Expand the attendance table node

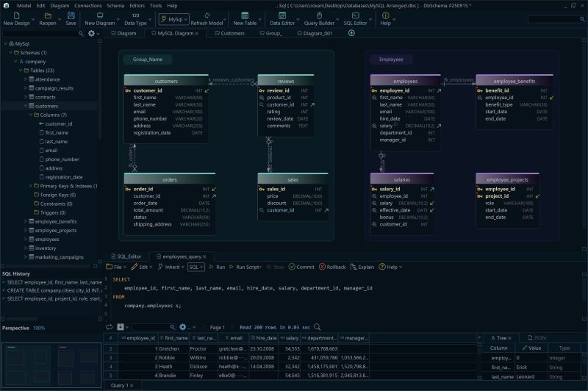(26, 79)
